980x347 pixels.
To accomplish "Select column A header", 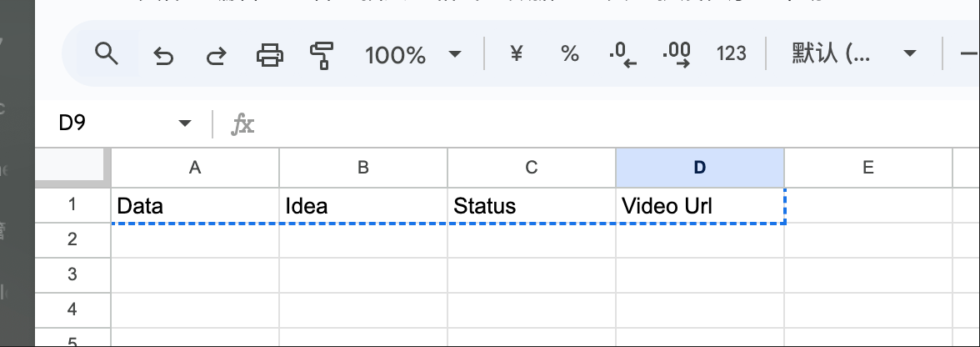I will [195, 168].
